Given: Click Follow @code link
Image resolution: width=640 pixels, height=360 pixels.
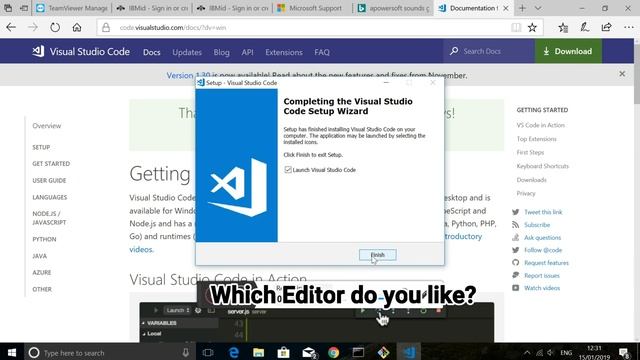Looking at the screenshot, I should click(543, 250).
